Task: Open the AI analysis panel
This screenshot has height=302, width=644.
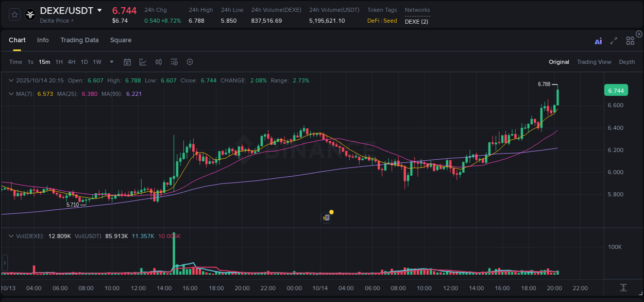Action: (598, 40)
